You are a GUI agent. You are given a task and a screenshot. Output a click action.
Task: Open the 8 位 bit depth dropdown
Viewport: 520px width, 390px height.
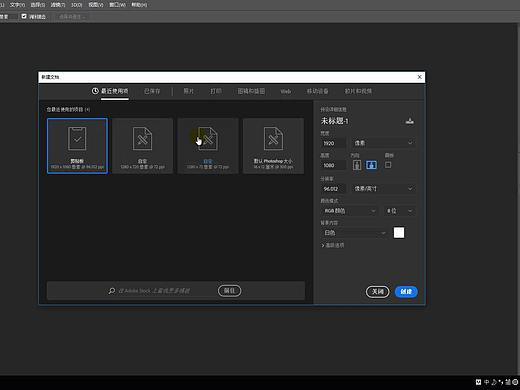(399, 211)
